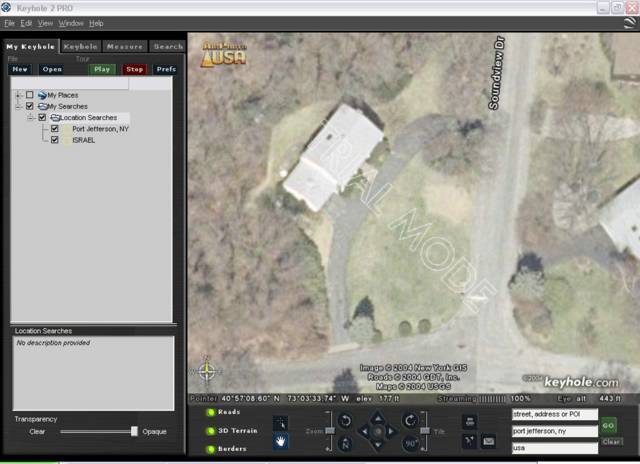The image size is (640, 464).
Task: Open the Window menu
Action: [71, 23]
